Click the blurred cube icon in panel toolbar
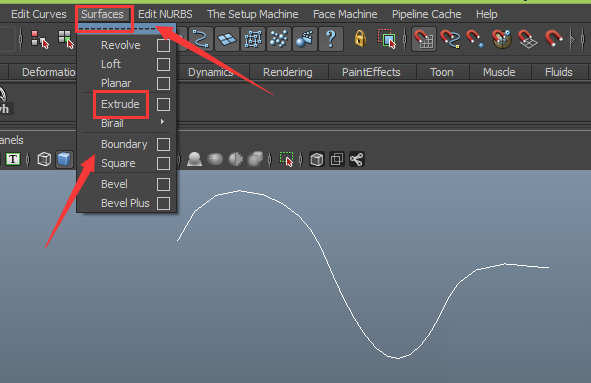 tap(255, 159)
